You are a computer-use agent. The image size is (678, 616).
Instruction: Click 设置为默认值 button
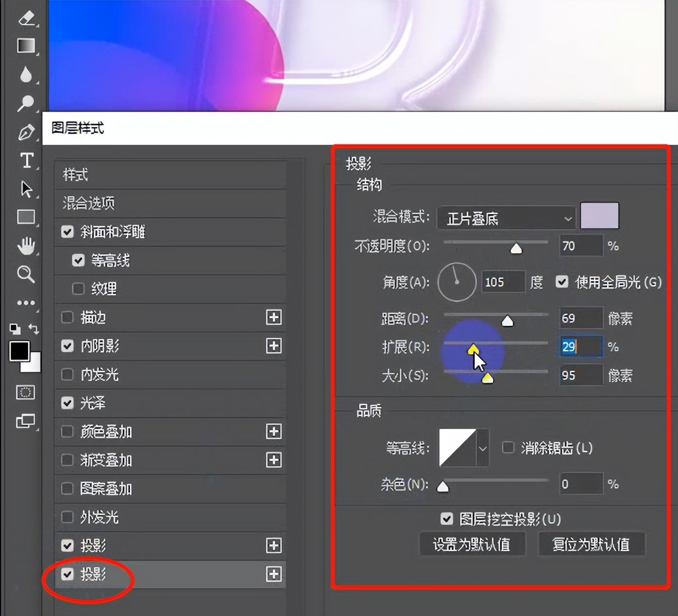472,544
